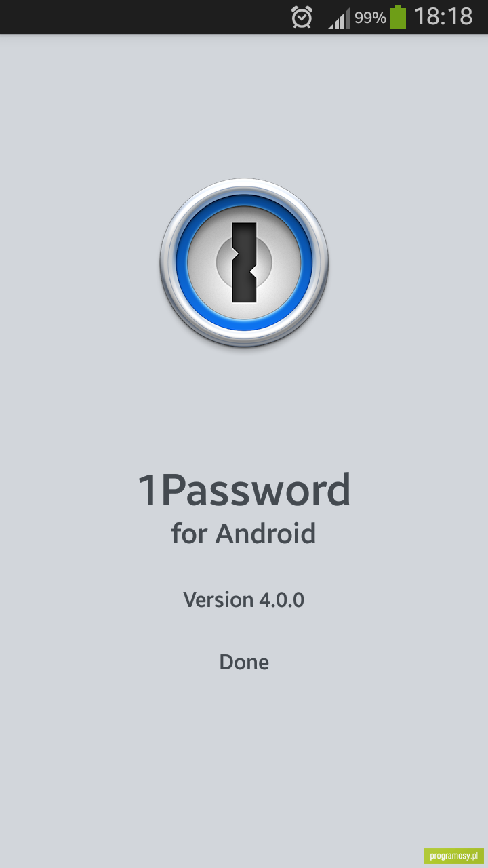This screenshot has height=868, width=488.
Task: Tap the Done button
Action: 244,662
